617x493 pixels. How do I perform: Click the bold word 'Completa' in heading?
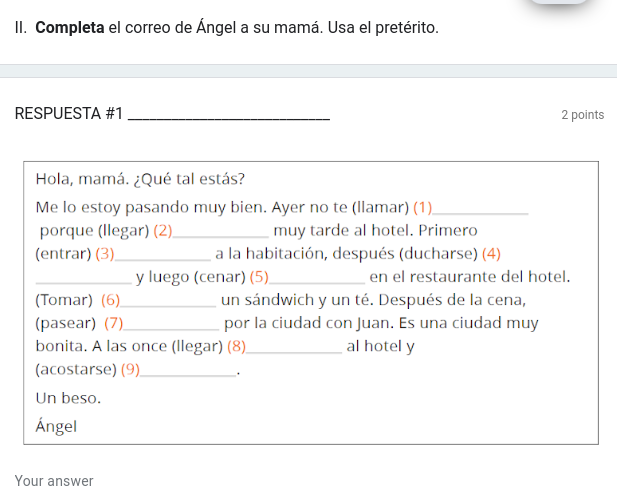tap(70, 28)
